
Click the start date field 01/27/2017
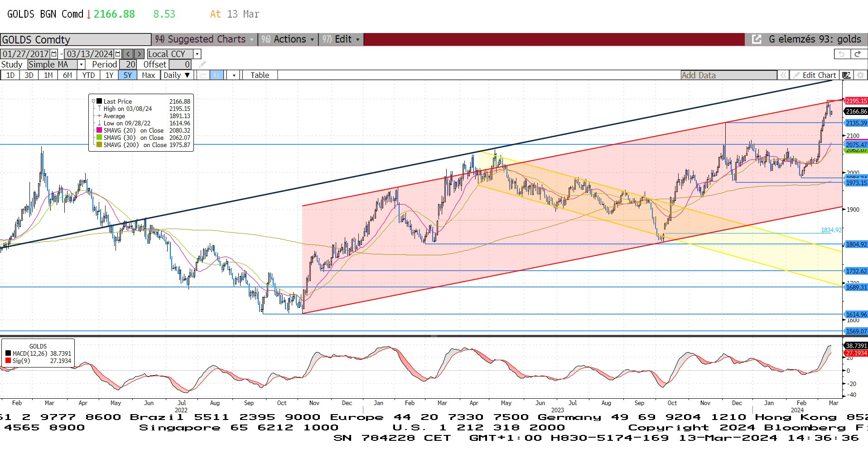pyautogui.click(x=25, y=54)
